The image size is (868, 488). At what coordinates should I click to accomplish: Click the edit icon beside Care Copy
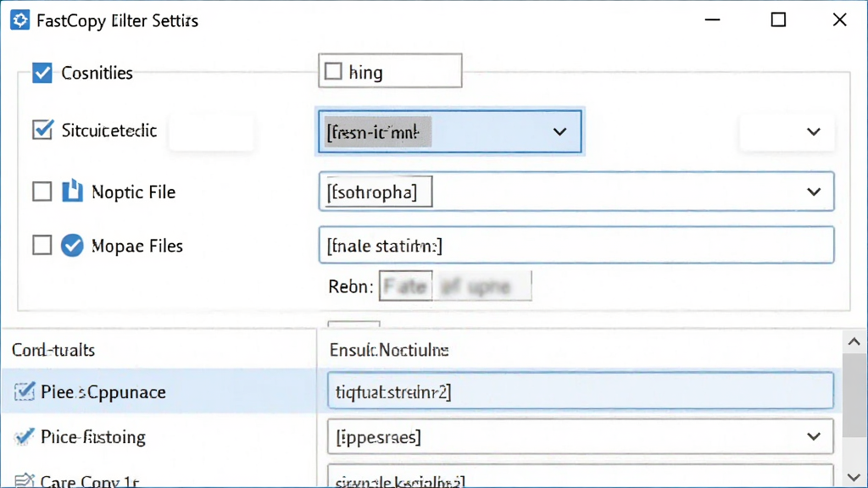click(25, 480)
